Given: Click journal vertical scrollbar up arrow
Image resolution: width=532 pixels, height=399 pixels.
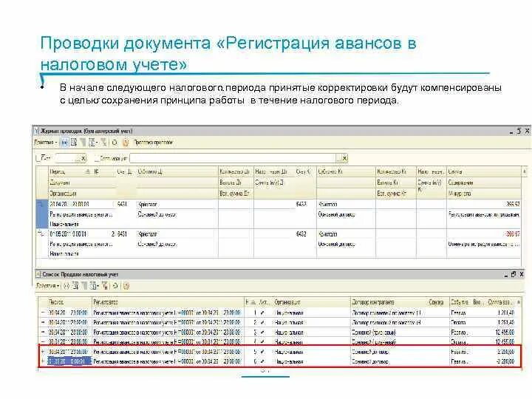Looking at the screenshot, I should pos(525,171).
